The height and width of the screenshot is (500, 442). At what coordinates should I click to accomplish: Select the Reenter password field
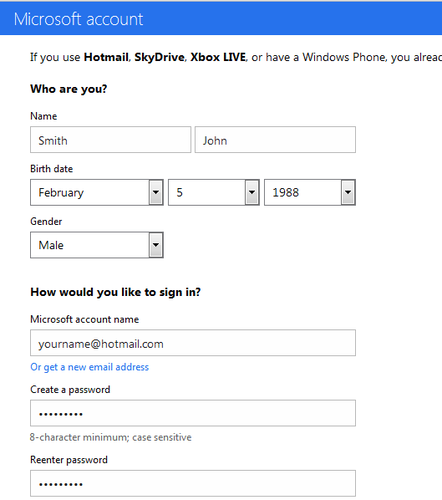click(193, 484)
